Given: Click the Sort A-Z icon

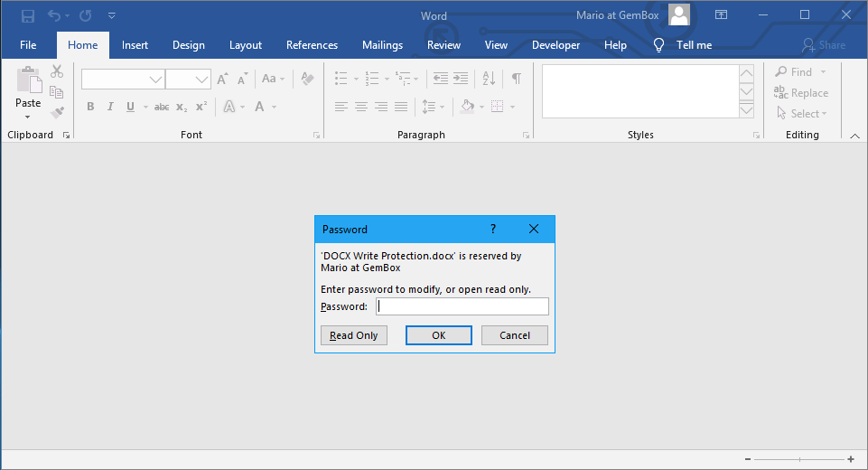Looking at the screenshot, I should 489,79.
